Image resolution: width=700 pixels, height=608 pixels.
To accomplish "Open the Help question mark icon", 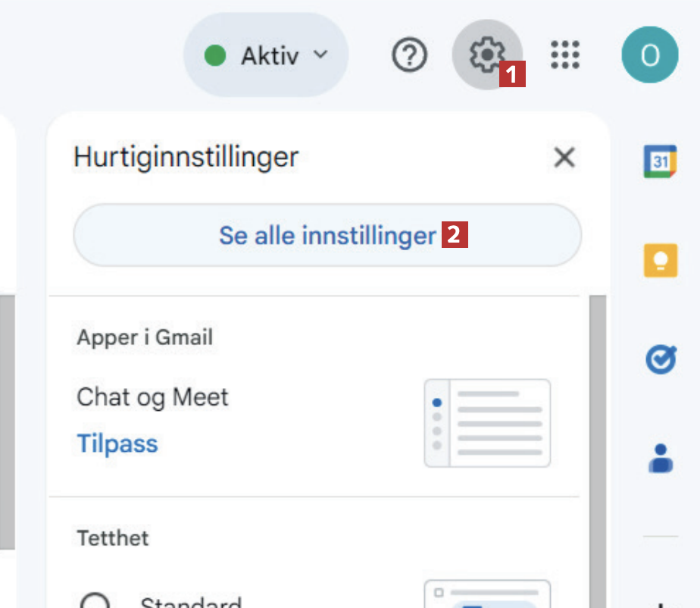I will click(x=410, y=55).
